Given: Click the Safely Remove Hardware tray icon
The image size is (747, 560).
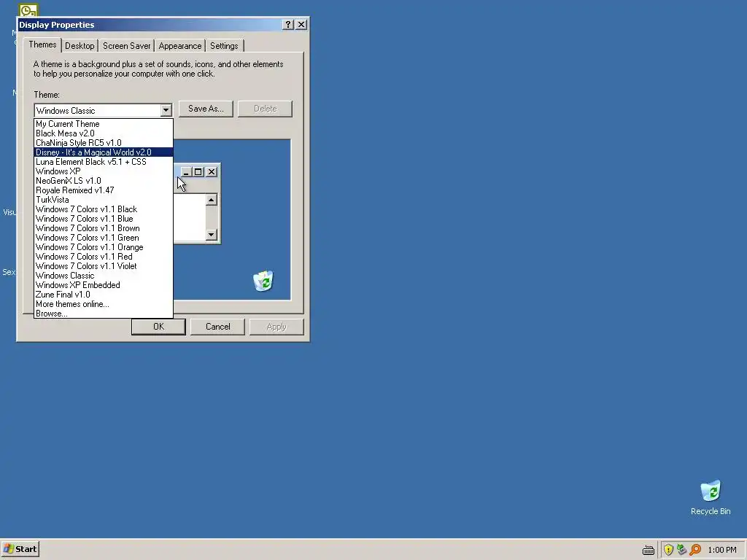Looking at the screenshot, I should click(x=681, y=550).
